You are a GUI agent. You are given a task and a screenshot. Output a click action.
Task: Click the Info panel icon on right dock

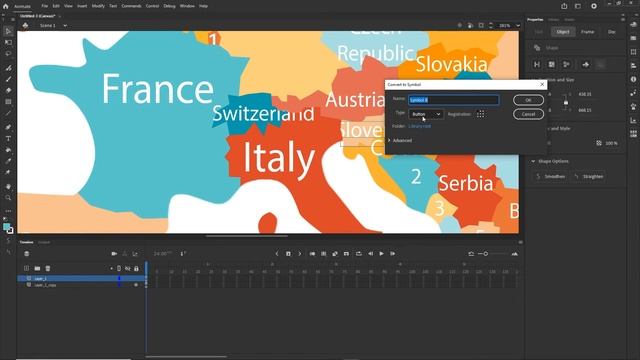tap(633, 79)
